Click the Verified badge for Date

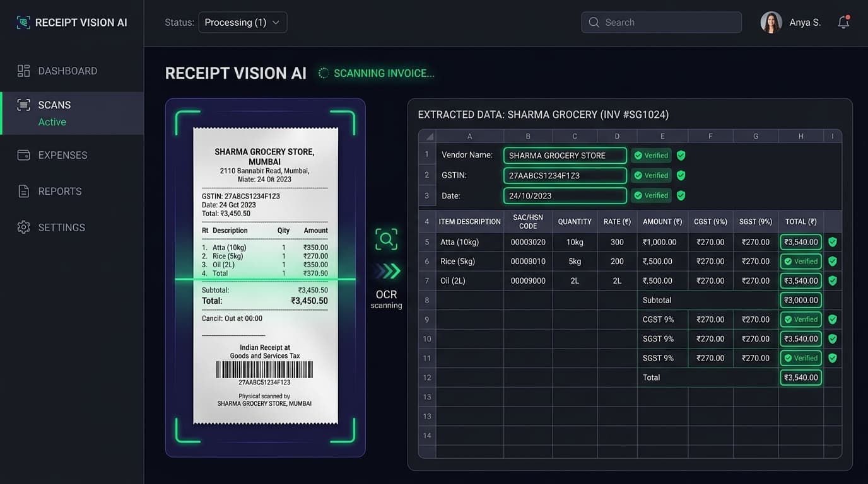[x=651, y=196]
